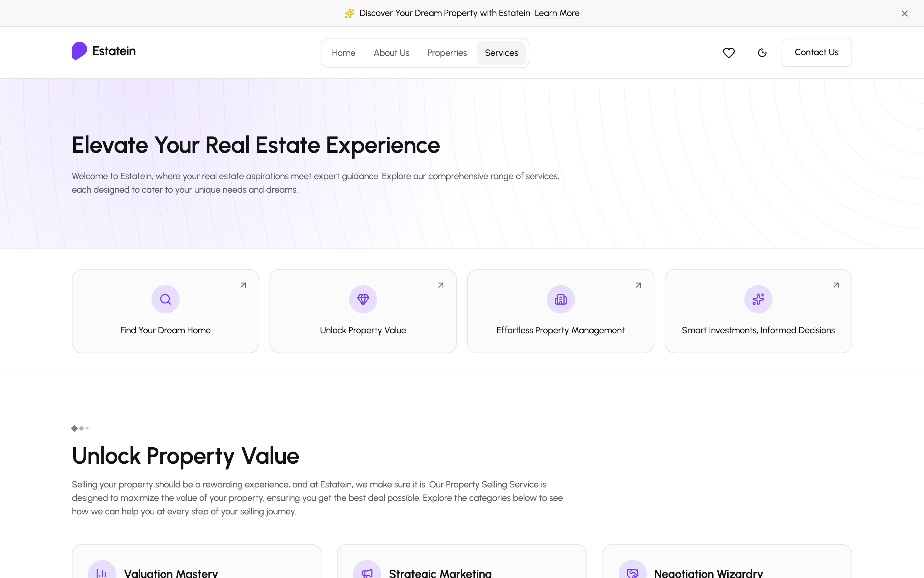Open arrow on Effortless Property Management card
The height and width of the screenshot is (578, 924).
coord(638,285)
